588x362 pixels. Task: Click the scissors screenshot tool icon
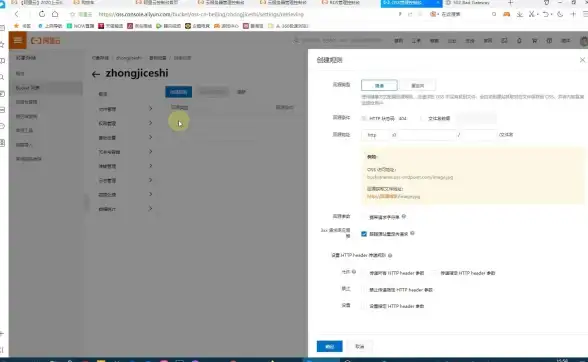pyautogui.click(x=532, y=14)
